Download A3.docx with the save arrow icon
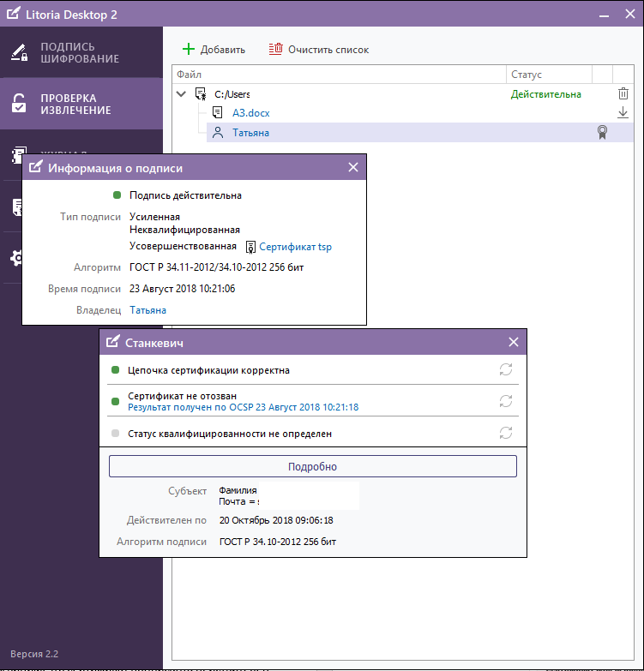Screen dimensions: 644x671 click(x=623, y=112)
